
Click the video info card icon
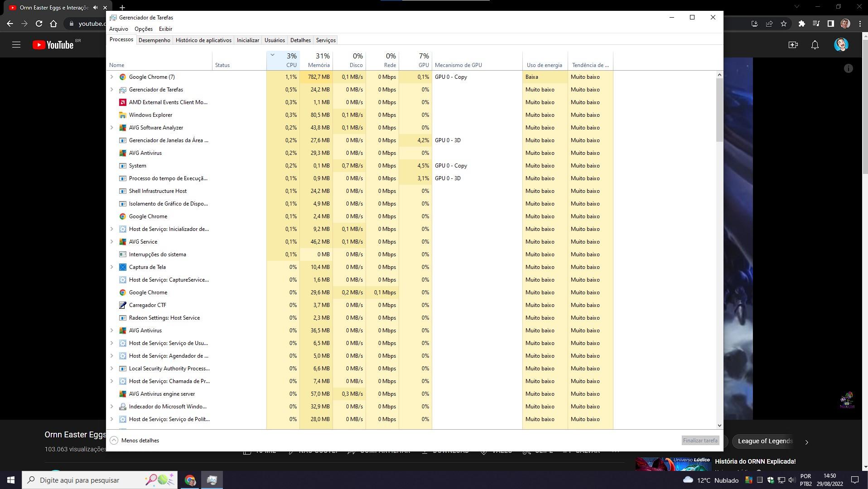click(x=849, y=68)
